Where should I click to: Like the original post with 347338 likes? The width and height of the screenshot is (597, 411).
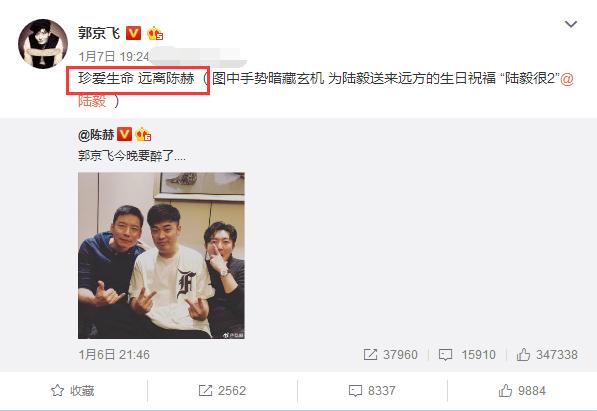547,355
